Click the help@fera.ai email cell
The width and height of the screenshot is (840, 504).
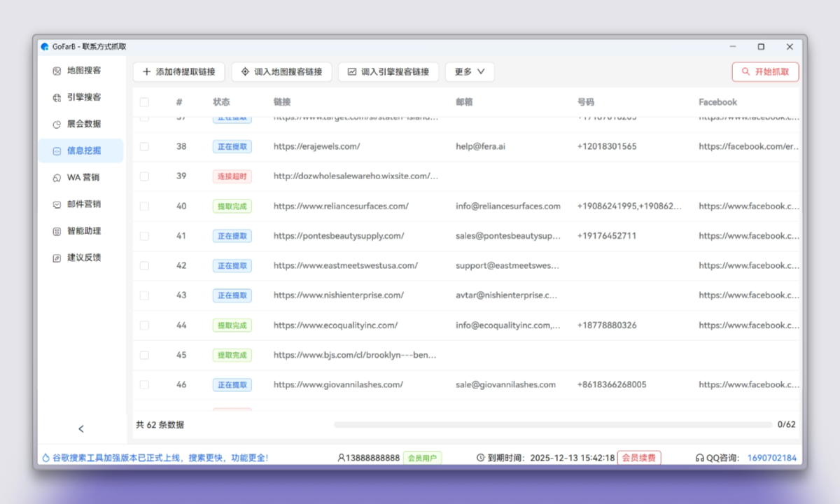480,147
